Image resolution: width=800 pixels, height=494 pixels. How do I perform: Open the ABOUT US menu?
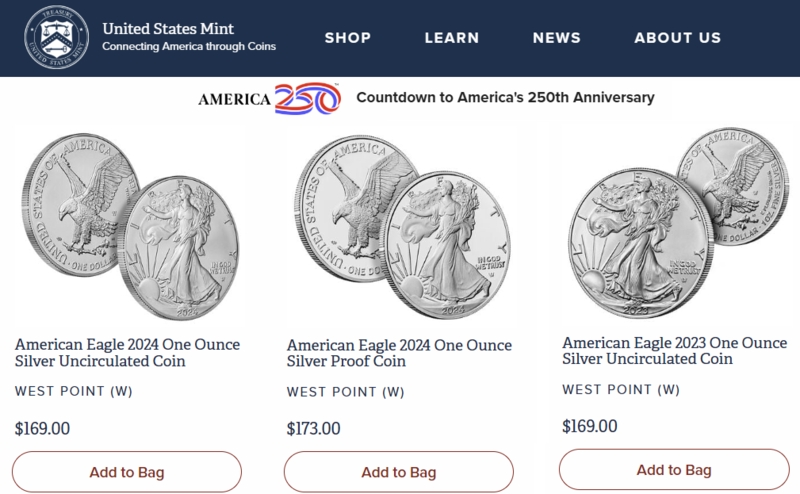pyautogui.click(x=677, y=38)
